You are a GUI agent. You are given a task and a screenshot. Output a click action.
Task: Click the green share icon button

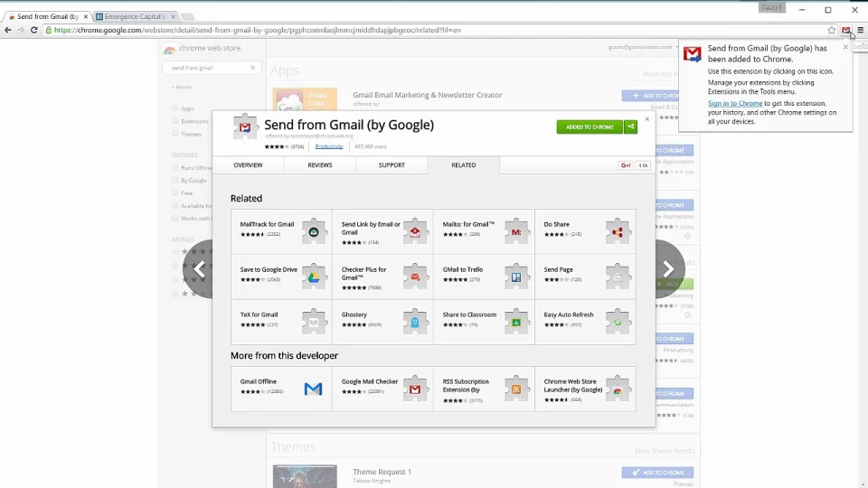click(x=631, y=127)
